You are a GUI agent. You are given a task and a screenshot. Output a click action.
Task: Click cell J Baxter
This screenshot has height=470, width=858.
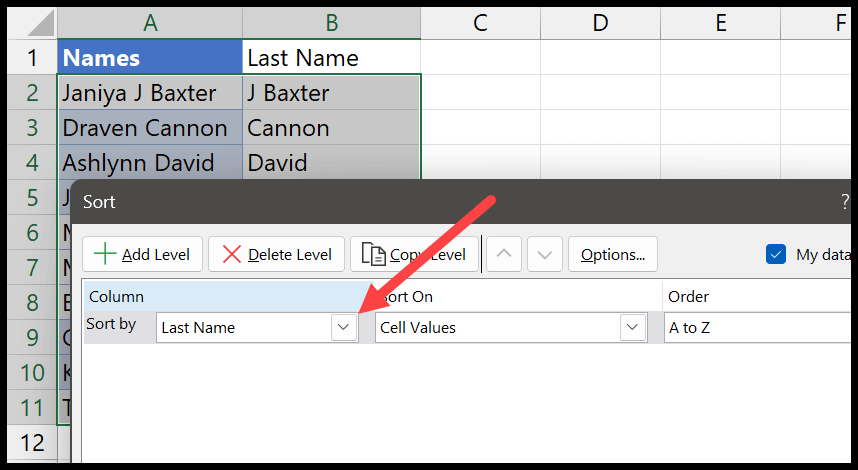pyautogui.click(x=332, y=92)
